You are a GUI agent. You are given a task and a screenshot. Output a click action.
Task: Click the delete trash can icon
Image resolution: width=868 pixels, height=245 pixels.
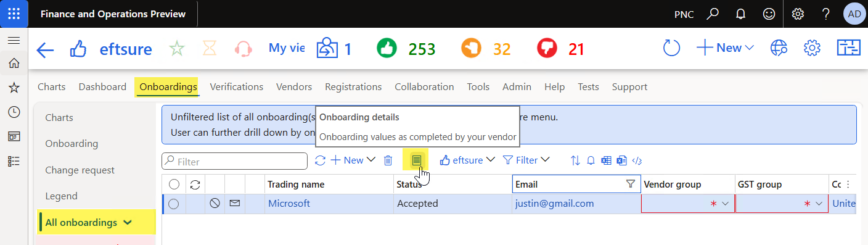coord(388,160)
